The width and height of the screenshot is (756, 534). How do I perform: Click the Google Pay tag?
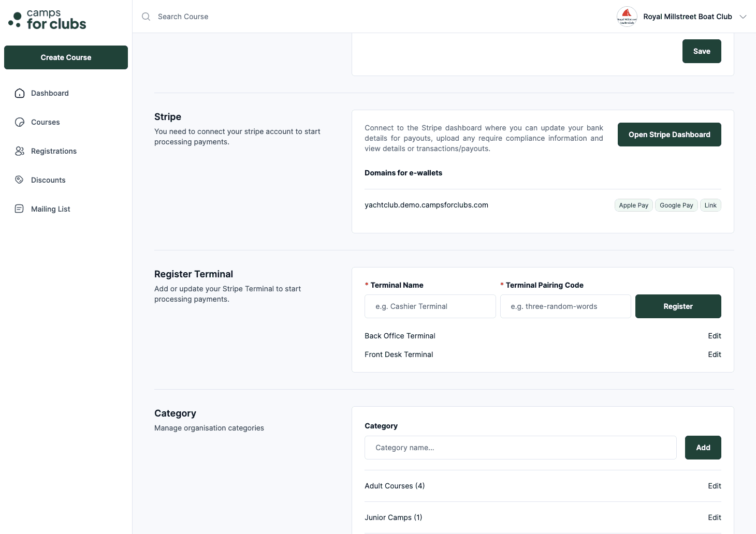pos(676,205)
